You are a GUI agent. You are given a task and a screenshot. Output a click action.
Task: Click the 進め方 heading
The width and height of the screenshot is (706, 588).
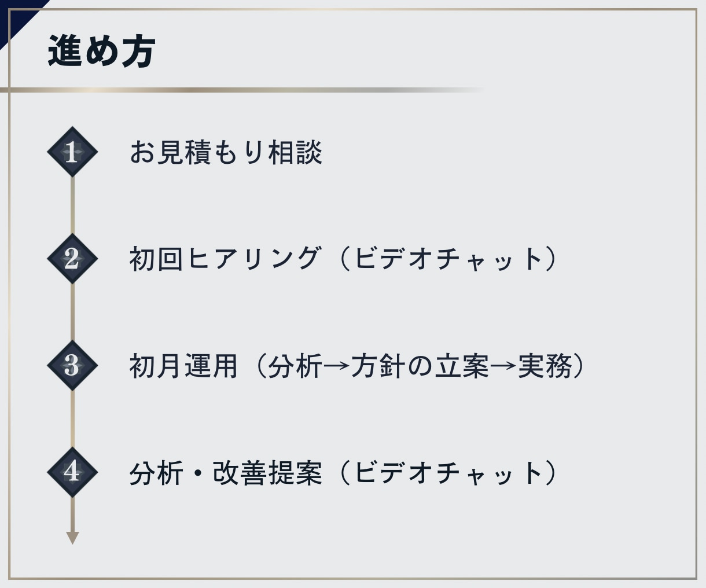[101, 51]
